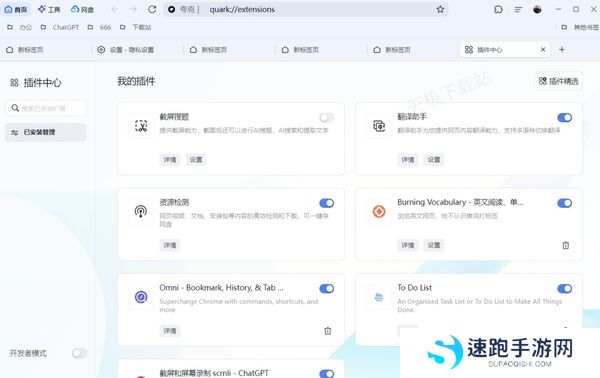Image resolution: width=600 pixels, height=378 pixels.
Task: Click the To Do List plugin icon
Action: [379, 297]
